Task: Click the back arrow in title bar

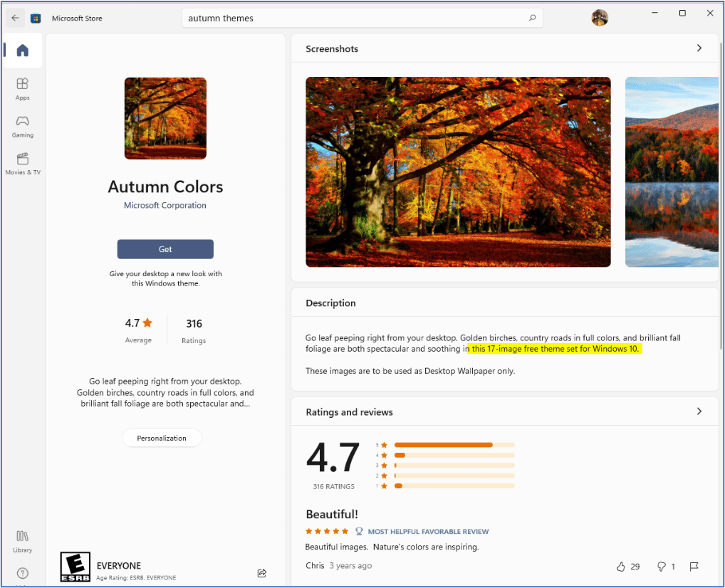Action: pyautogui.click(x=15, y=18)
